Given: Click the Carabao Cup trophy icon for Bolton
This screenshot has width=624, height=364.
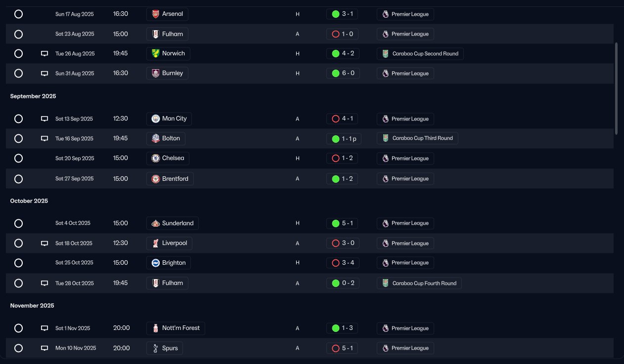Looking at the screenshot, I should (386, 138).
